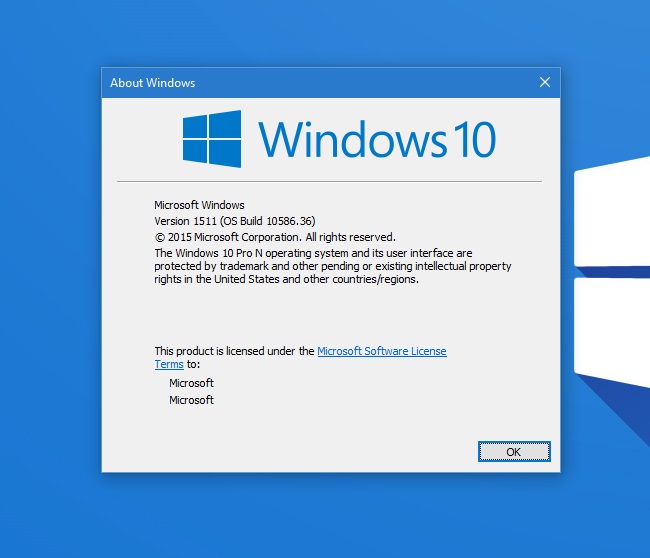Open the Microsoft Software License link
This screenshot has height=558, width=650.
[x=381, y=351]
